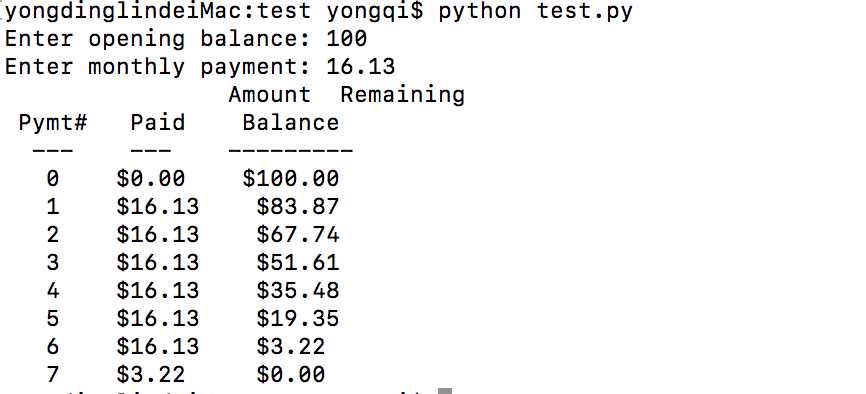Click the $83.87 remaining balance
This screenshot has height=394, width=866.
pyautogui.click(x=297, y=207)
